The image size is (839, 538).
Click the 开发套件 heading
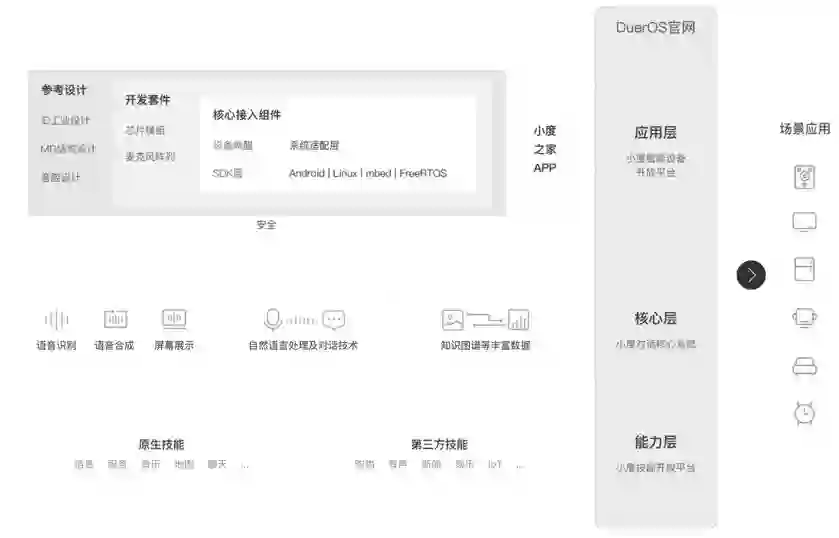point(148,100)
